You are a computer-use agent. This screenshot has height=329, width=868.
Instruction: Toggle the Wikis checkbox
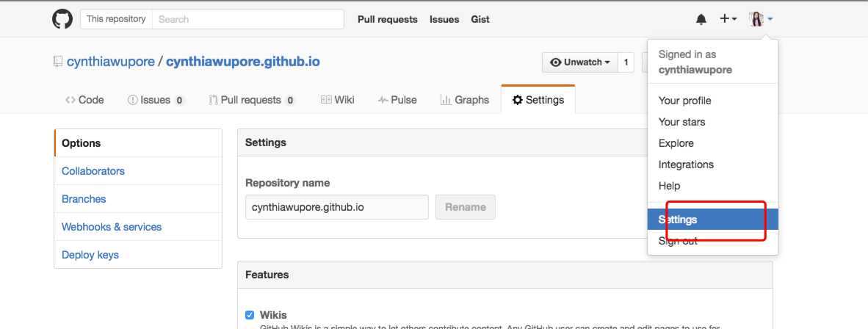tap(250, 315)
